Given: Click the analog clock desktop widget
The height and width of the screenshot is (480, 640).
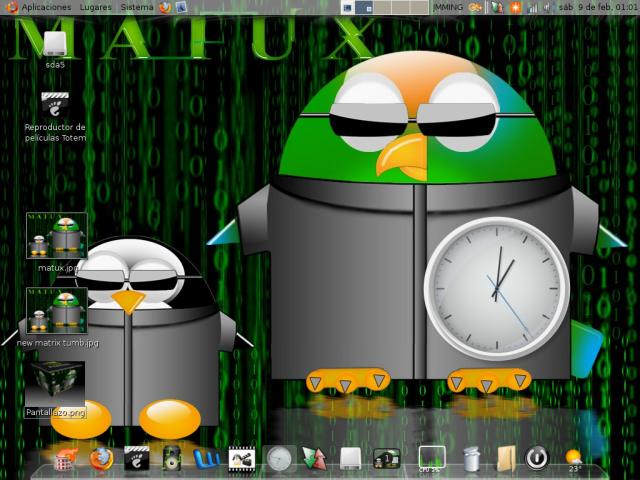Looking at the screenshot, I should click(497, 288).
